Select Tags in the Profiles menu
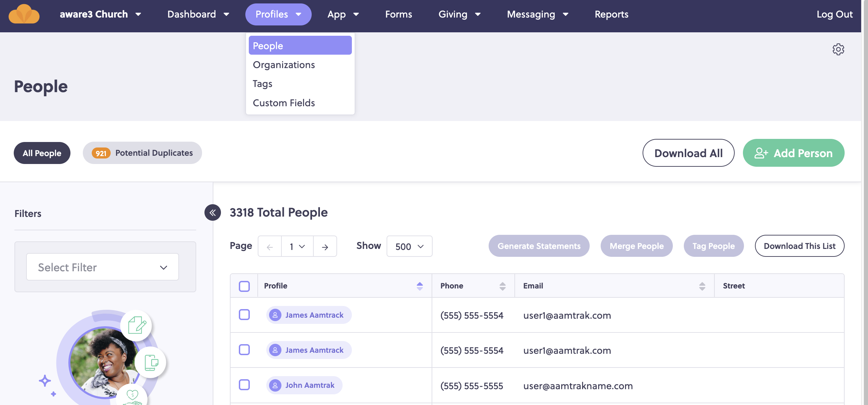This screenshot has height=405, width=868. (300, 84)
